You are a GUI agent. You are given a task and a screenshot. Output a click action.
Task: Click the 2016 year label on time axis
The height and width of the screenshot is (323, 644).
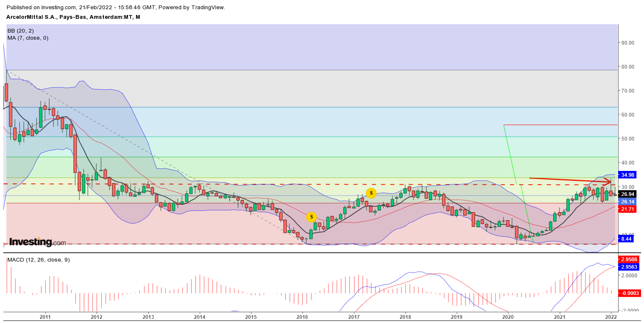[303, 317]
